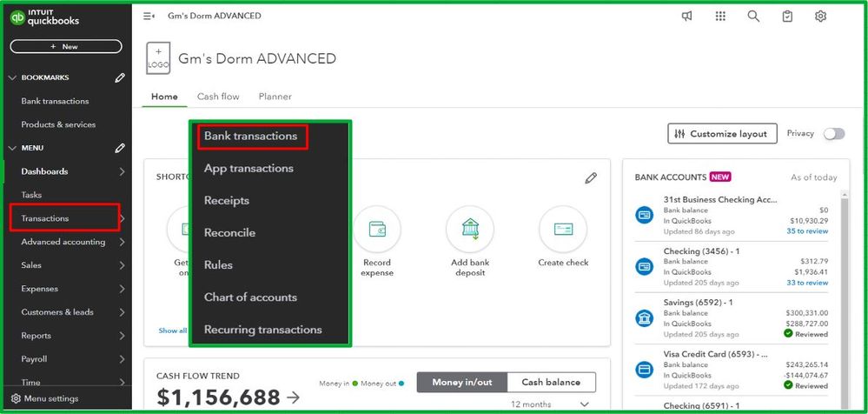Click the Visa Credit Card account icon
868x414 pixels.
click(645, 370)
